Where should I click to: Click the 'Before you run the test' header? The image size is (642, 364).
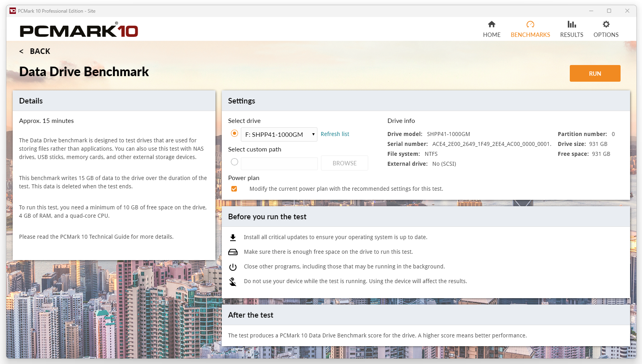426,216
